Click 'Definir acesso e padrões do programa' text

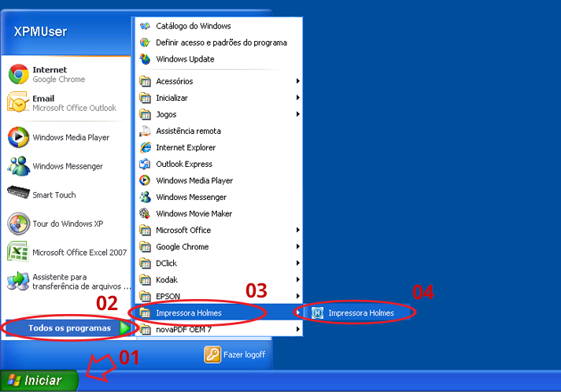(x=221, y=43)
